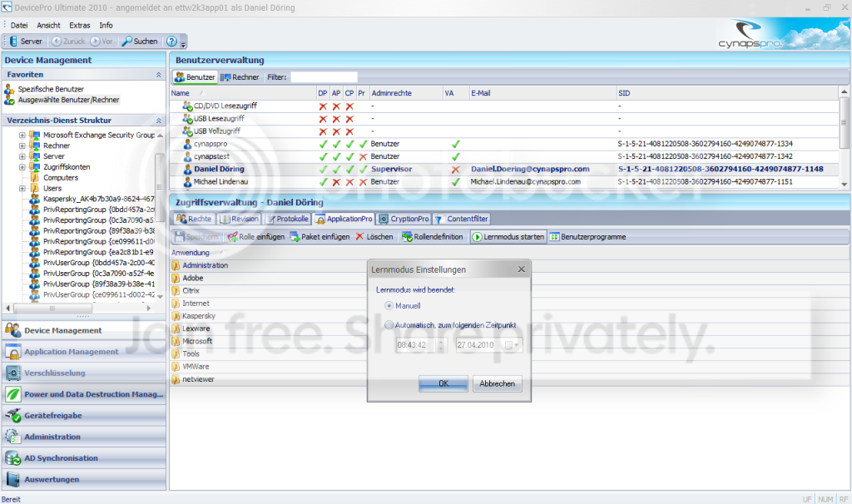Image resolution: width=852 pixels, height=504 pixels.
Task: Open Benutzerprogramme toolbar item
Action: tap(588, 237)
